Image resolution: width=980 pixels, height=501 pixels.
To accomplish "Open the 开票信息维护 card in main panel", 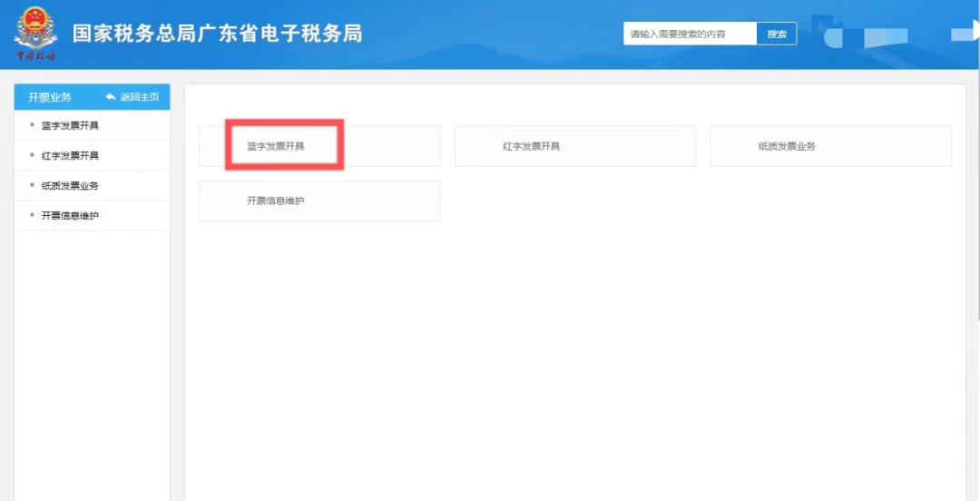I will click(319, 201).
